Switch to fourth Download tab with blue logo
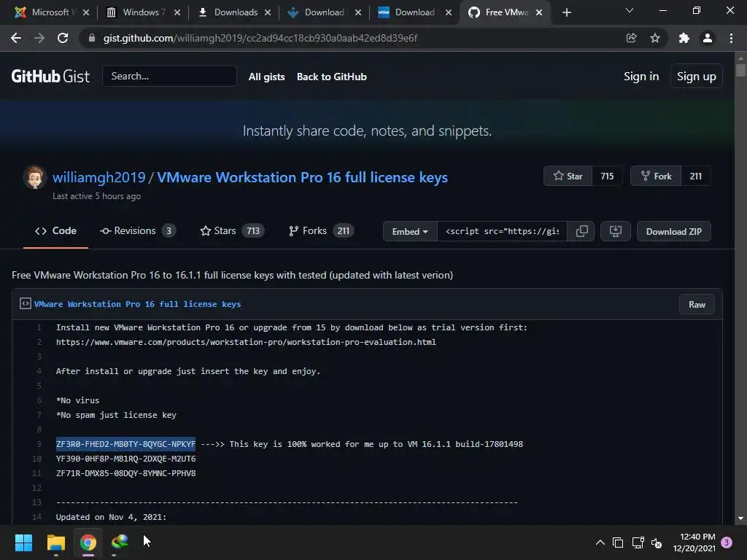 [x=320, y=12]
